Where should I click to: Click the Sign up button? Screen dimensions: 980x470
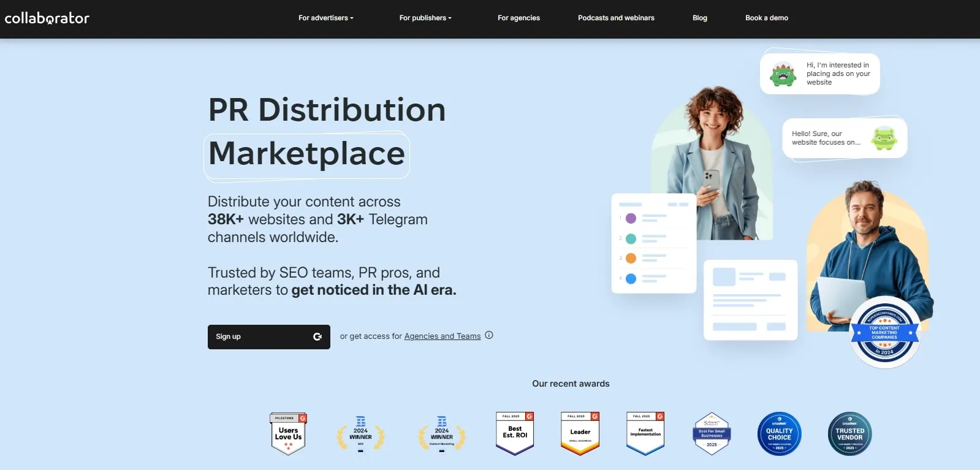pos(269,337)
